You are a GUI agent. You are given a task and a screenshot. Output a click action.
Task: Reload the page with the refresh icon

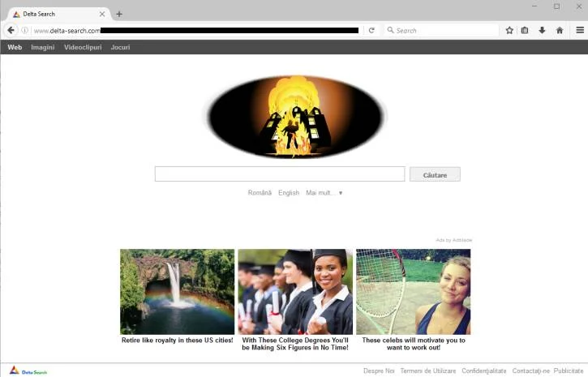[x=371, y=30]
